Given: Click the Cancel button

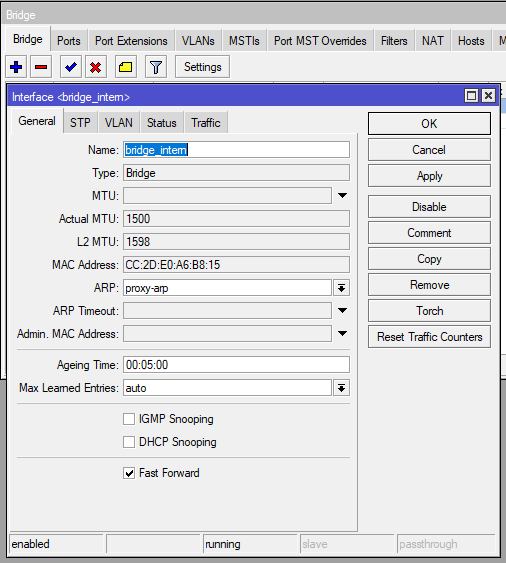Looking at the screenshot, I should pyautogui.click(x=429, y=150).
